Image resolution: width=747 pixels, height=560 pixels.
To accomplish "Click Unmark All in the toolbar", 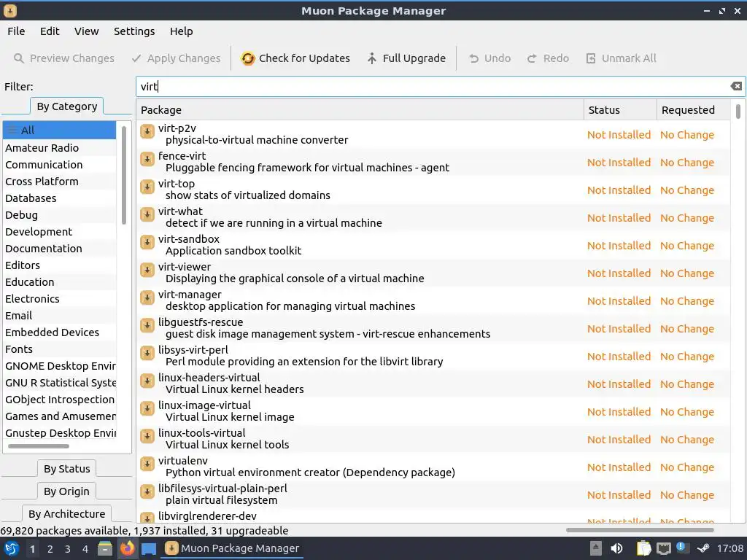I will pos(621,58).
